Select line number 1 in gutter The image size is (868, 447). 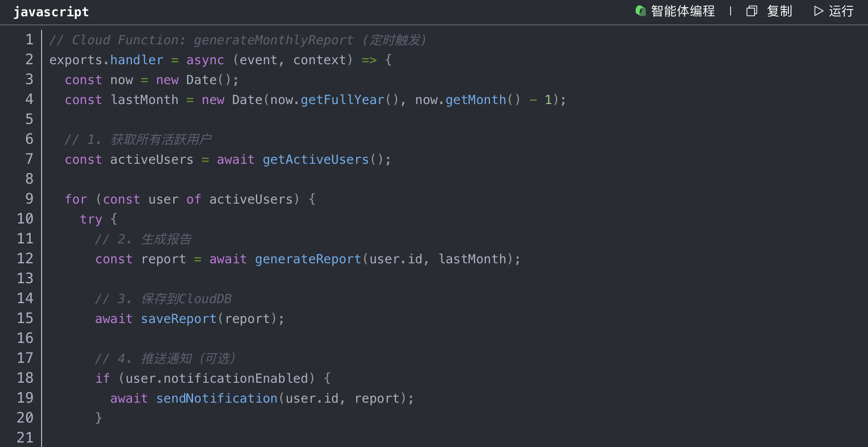point(29,40)
